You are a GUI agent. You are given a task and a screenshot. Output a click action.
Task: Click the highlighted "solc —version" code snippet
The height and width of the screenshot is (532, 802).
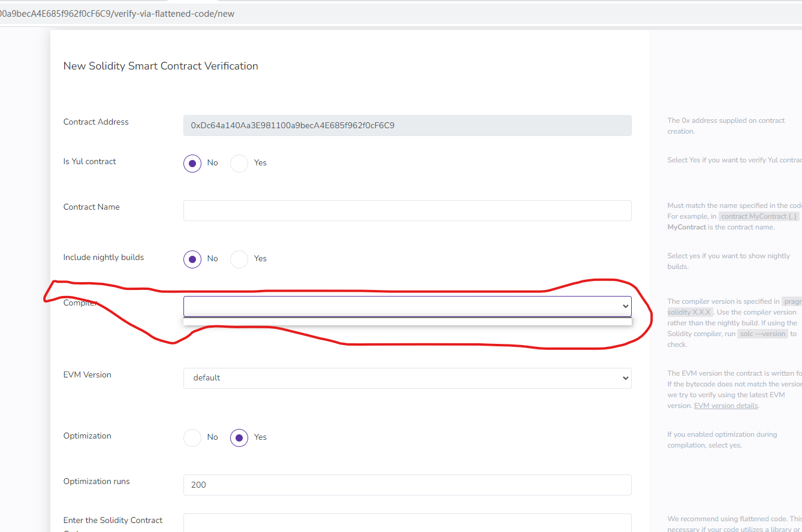pos(762,333)
